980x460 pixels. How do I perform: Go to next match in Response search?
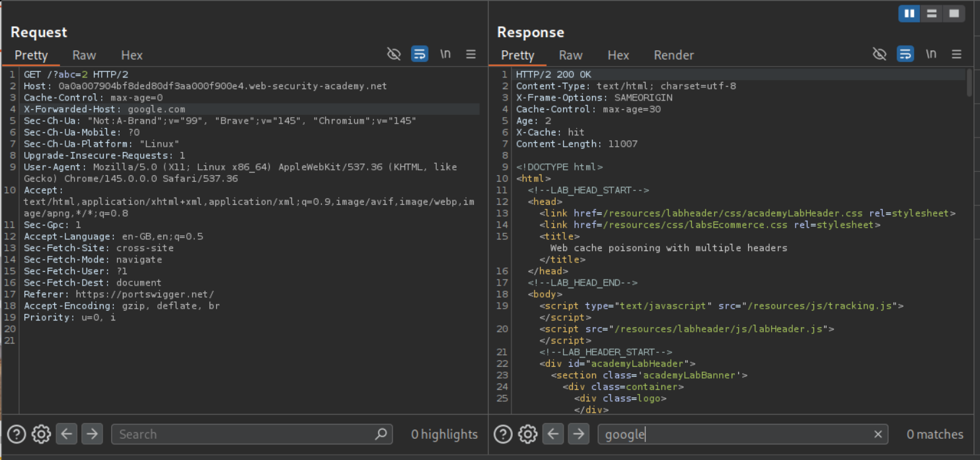(x=578, y=434)
